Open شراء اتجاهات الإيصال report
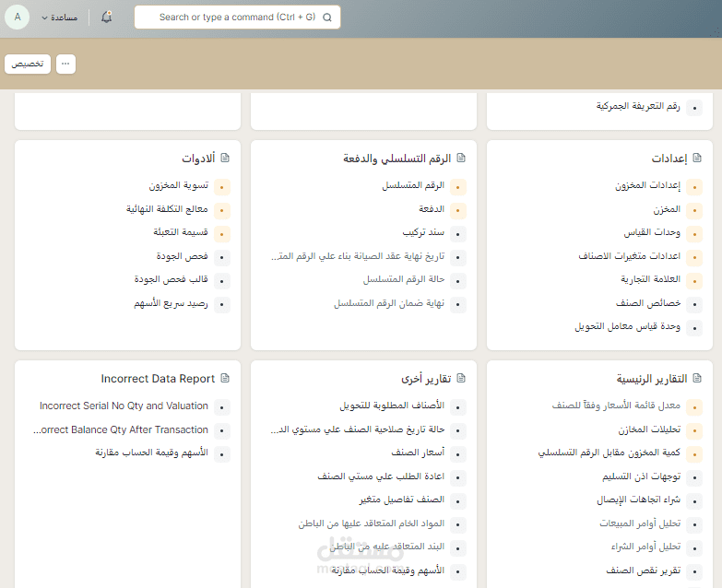This screenshot has width=722, height=588. [x=639, y=500]
